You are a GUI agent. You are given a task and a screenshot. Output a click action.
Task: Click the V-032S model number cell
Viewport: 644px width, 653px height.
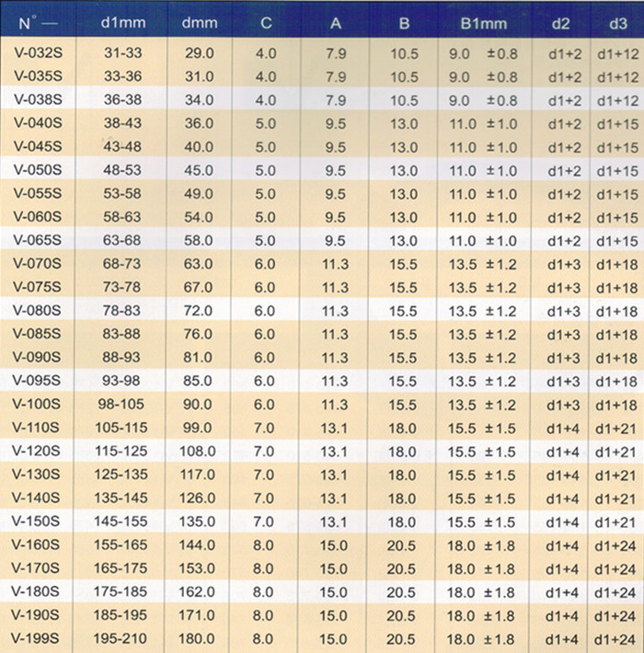tap(37, 53)
